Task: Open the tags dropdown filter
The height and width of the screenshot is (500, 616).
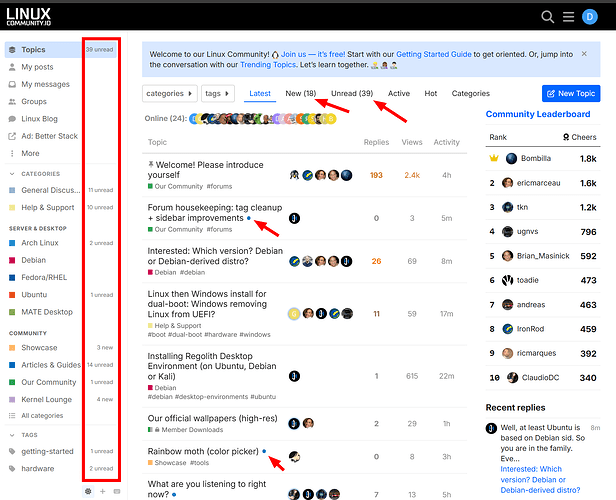Action: [x=218, y=93]
